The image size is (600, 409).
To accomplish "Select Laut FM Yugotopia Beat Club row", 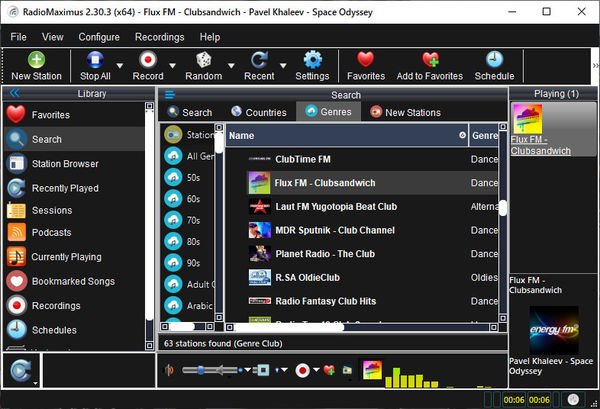I will [x=362, y=207].
